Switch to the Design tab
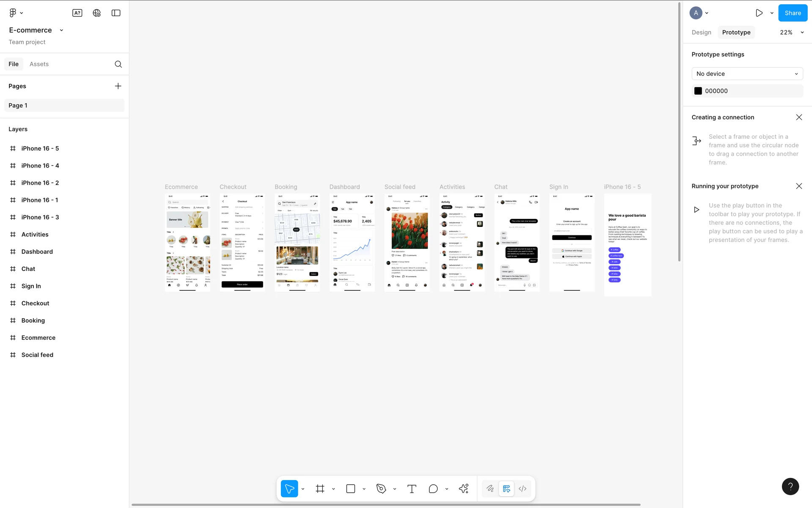Image resolution: width=812 pixels, height=508 pixels. pyautogui.click(x=701, y=33)
